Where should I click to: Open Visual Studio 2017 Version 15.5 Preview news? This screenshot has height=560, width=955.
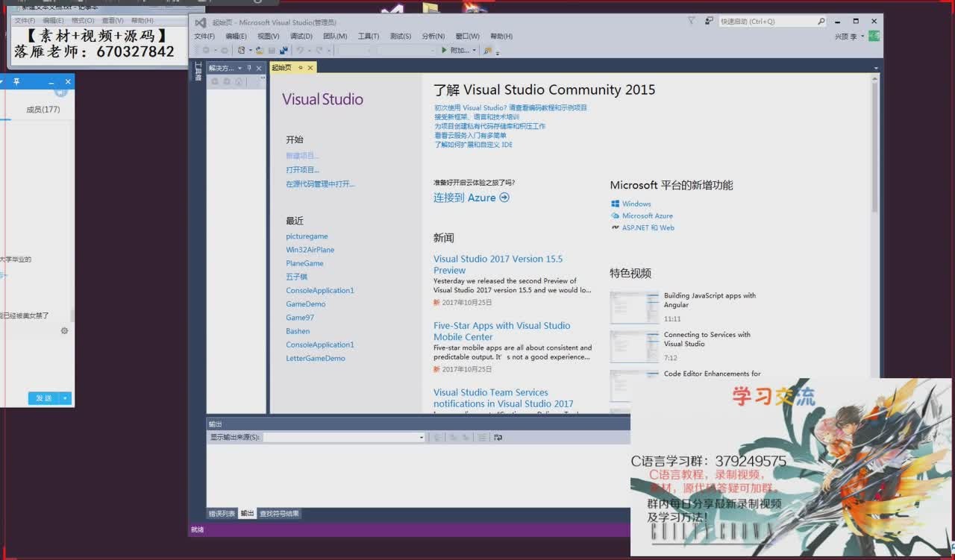coord(498,265)
